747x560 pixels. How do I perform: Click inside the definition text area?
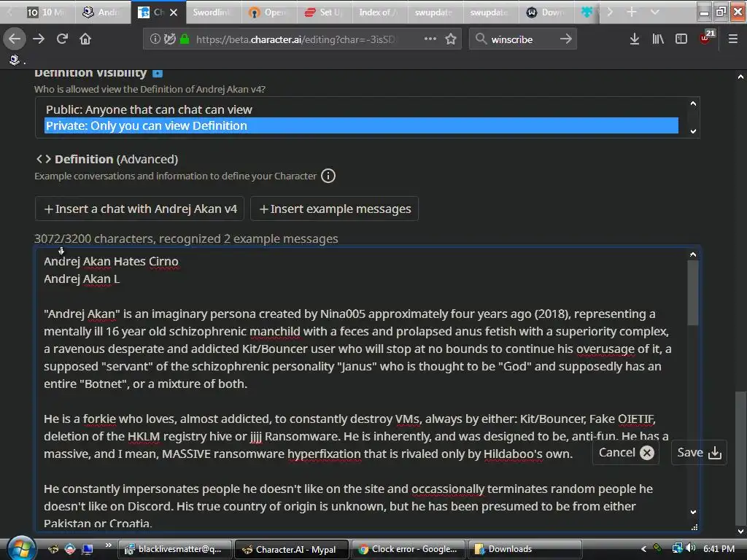(361, 389)
